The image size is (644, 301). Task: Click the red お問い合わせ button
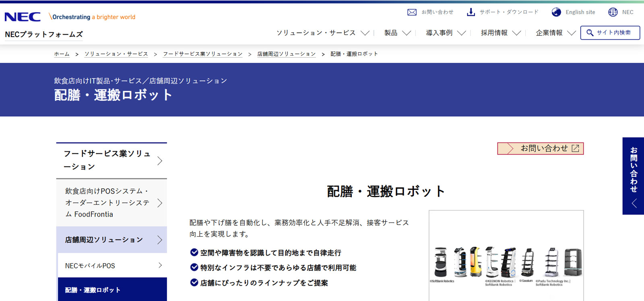(540, 148)
